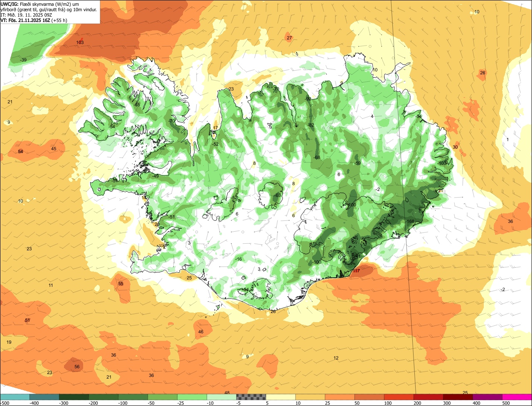Click the map value -16 in south Iceland
The height and width of the screenshot is (406, 532).
point(238,259)
